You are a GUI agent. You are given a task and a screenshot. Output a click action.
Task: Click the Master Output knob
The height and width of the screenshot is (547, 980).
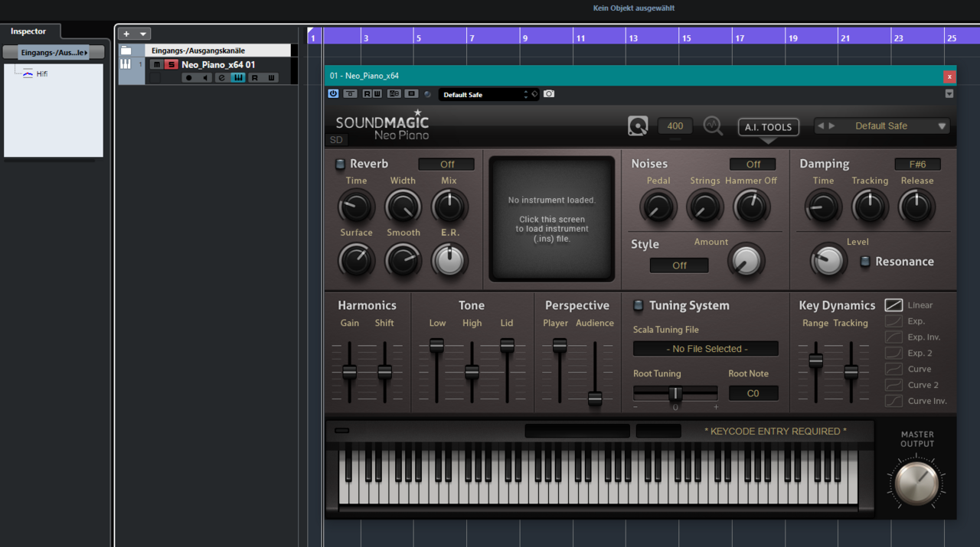point(916,483)
